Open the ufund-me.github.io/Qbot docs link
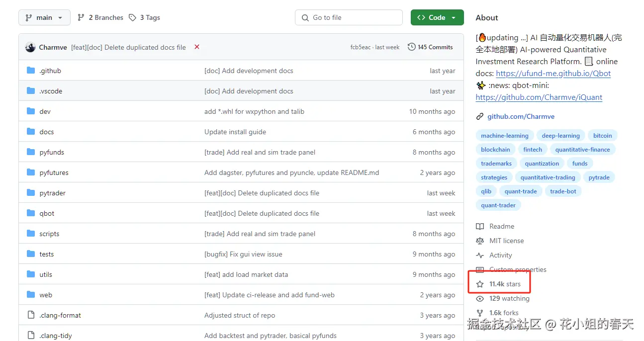644x341 pixels. (553, 74)
